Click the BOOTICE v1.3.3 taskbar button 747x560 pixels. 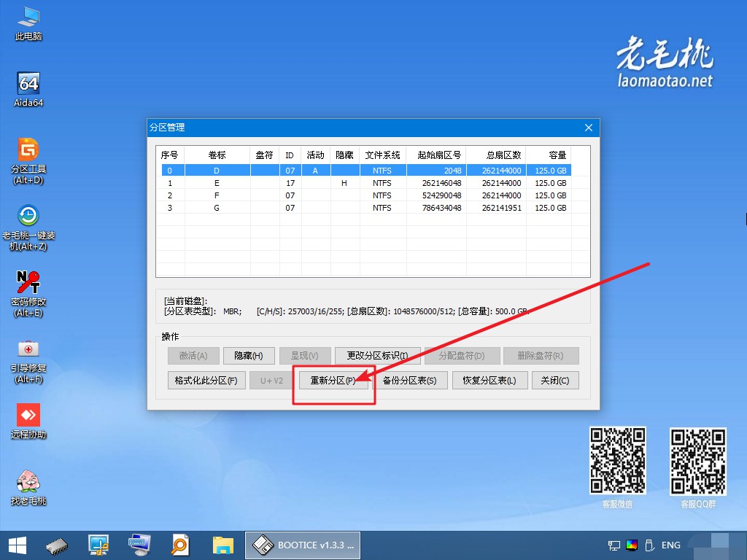(x=303, y=545)
